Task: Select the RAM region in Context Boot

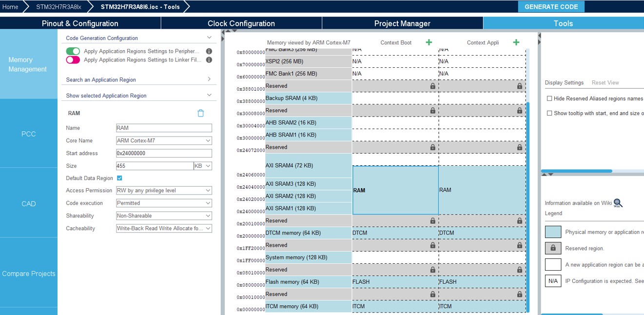Action: (395, 190)
